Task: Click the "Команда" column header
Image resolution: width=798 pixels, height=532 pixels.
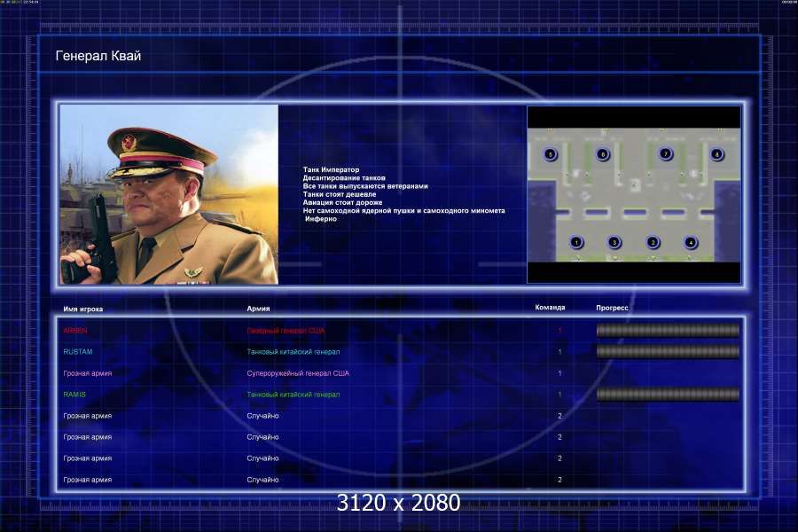Action: pos(550,308)
